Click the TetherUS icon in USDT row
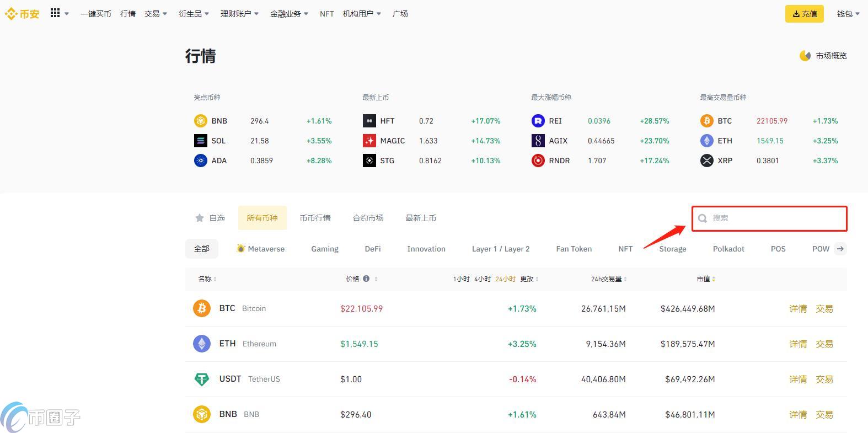The width and height of the screenshot is (868, 433). click(202, 379)
